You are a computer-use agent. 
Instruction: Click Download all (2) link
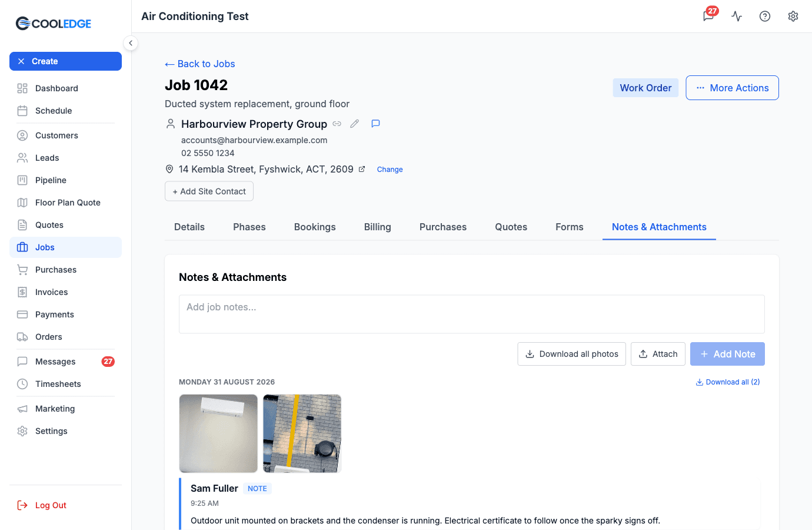[x=728, y=382]
